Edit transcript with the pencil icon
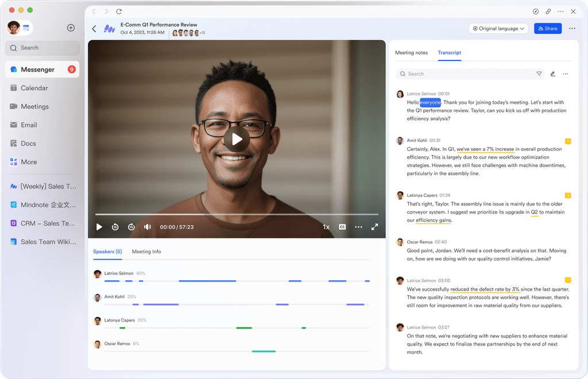This screenshot has width=588, height=379. pyautogui.click(x=553, y=74)
